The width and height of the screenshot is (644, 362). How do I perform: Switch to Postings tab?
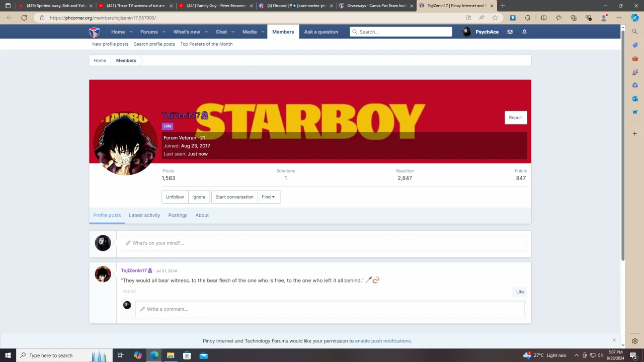click(x=178, y=215)
